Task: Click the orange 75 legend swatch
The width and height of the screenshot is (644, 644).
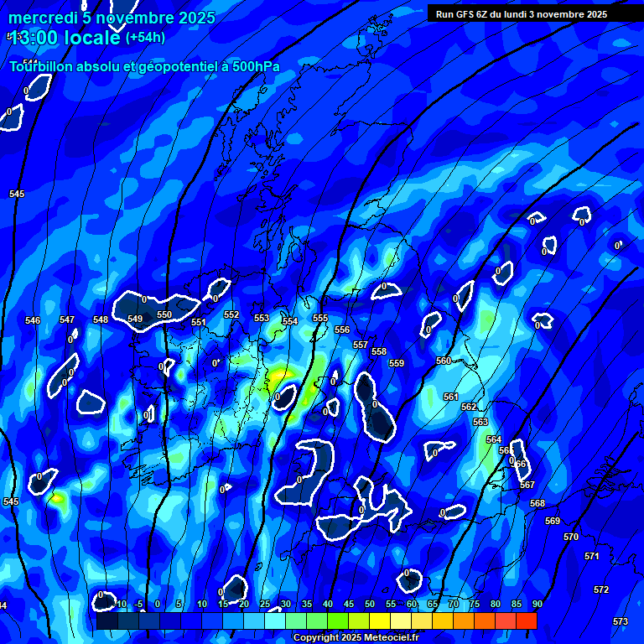Action: pos(464,621)
